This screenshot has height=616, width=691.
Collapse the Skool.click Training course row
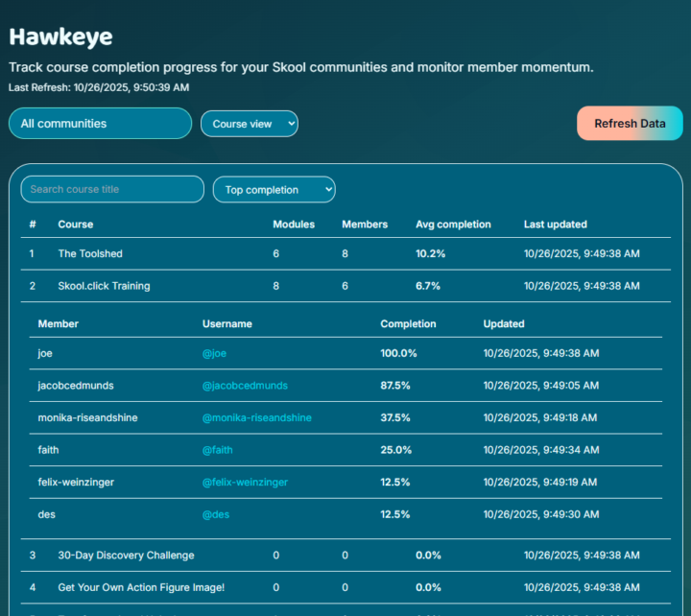[104, 286]
